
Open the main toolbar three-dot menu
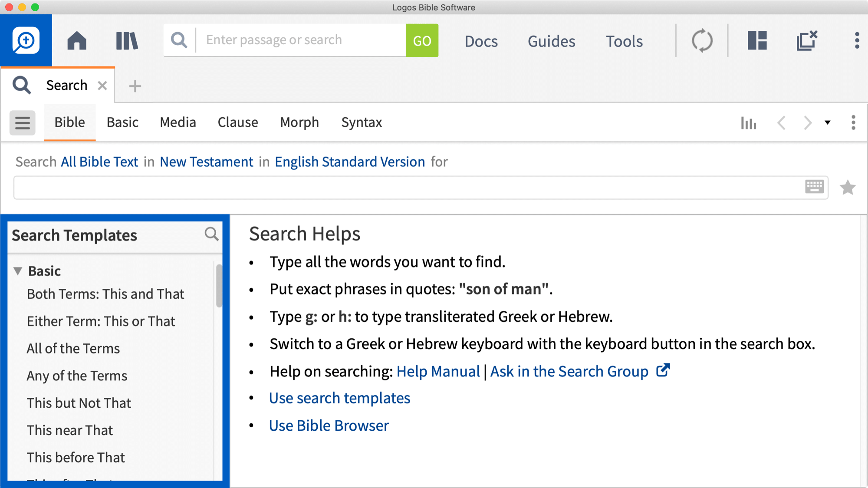[x=857, y=40]
